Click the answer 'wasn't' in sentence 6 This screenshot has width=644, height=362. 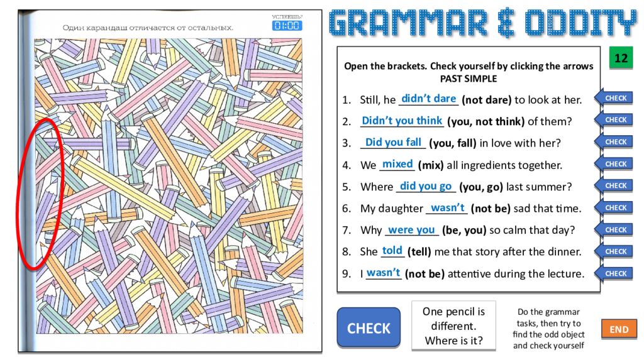pyautogui.click(x=447, y=207)
